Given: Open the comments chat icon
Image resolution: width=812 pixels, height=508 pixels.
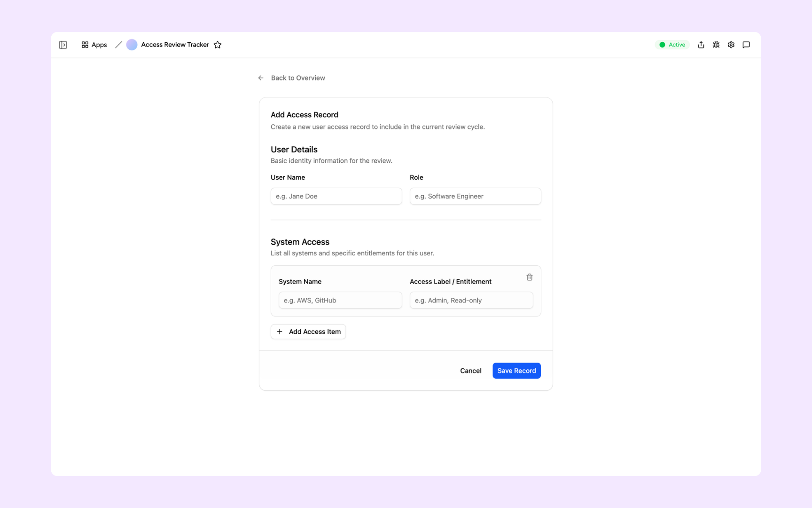Looking at the screenshot, I should point(746,45).
